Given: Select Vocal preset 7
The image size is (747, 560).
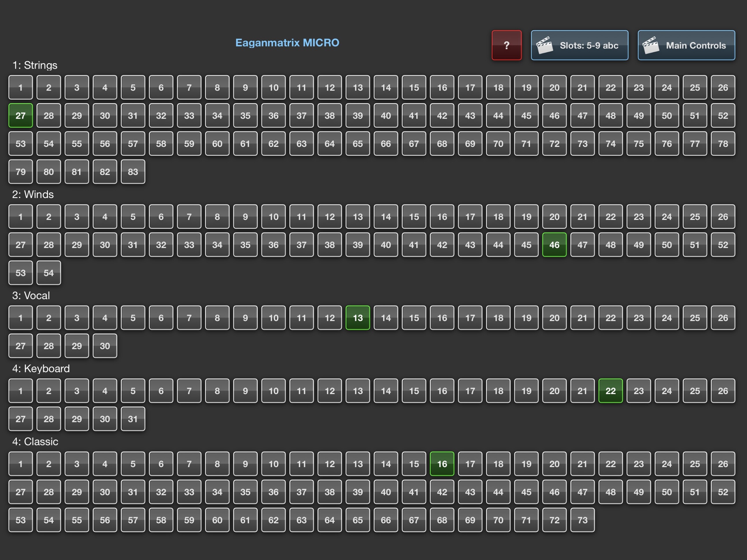Looking at the screenshot, I should (189, 318).
